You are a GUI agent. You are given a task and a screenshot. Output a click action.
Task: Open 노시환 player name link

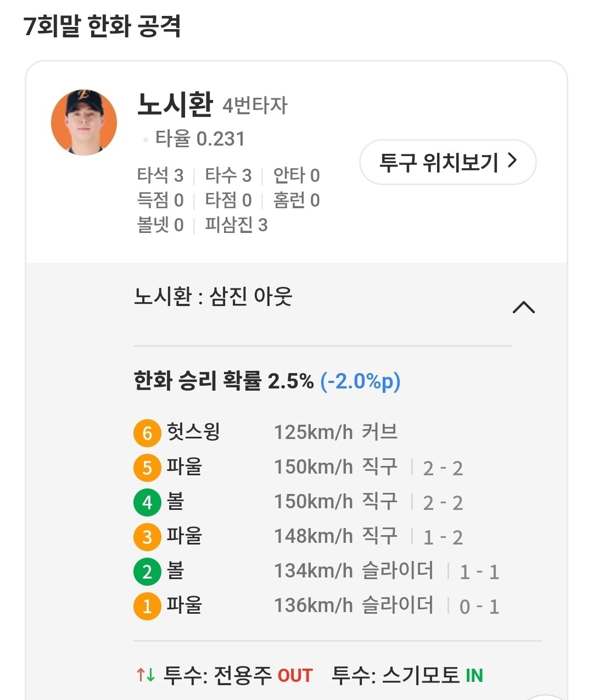point(175,104)
